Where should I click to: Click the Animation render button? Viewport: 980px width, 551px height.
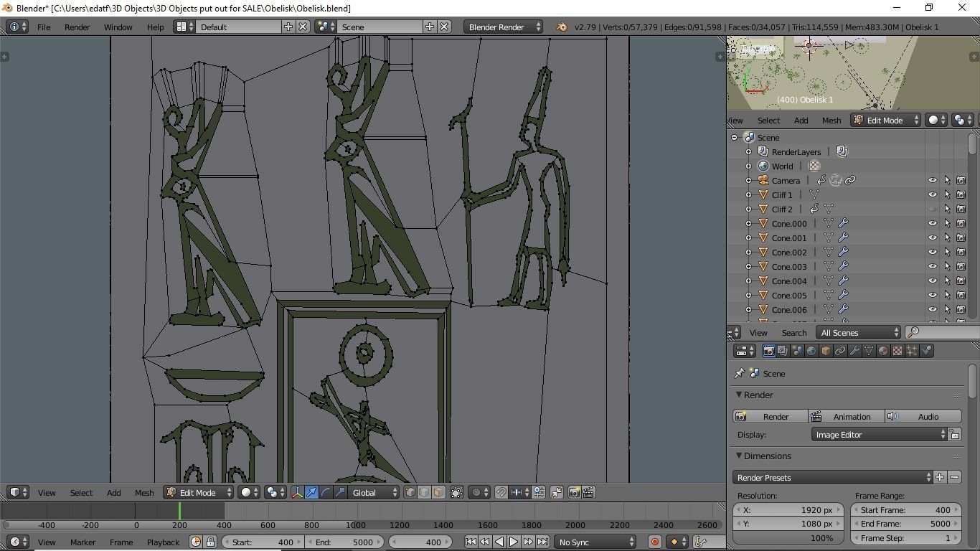[846, 417]
